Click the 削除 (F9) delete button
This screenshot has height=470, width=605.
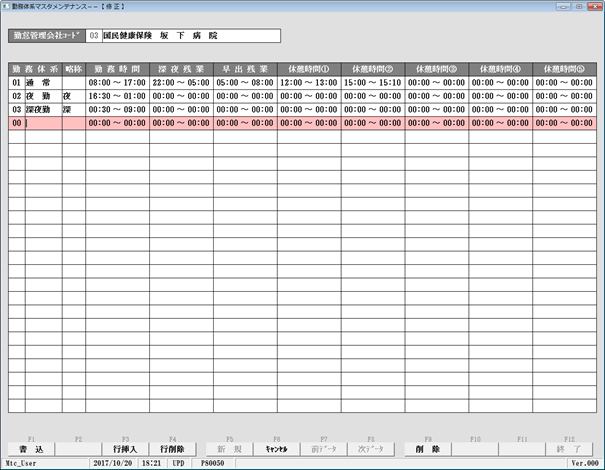[428, 449]
